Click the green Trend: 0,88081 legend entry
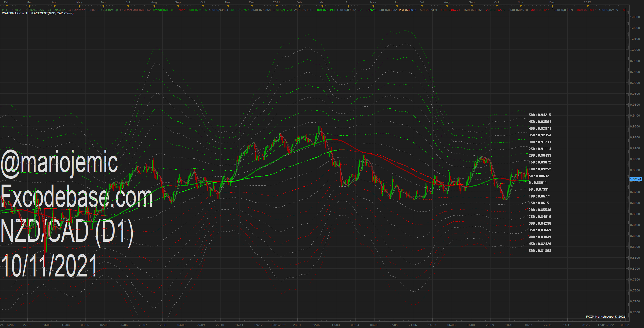The height and width of the screenshot is (328, 644). 164,10
